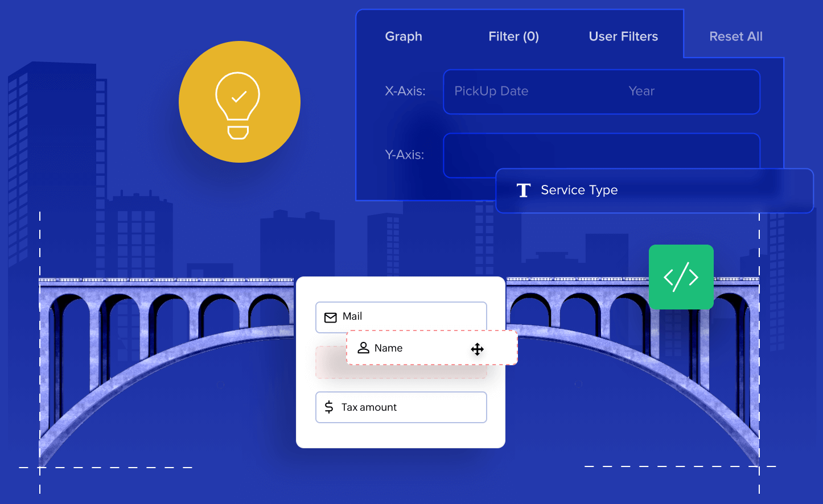The height and width of the screenshot is (504, 823).
Task: Grab the four-arrow move handle icon
Action: [x=477, y=349]
